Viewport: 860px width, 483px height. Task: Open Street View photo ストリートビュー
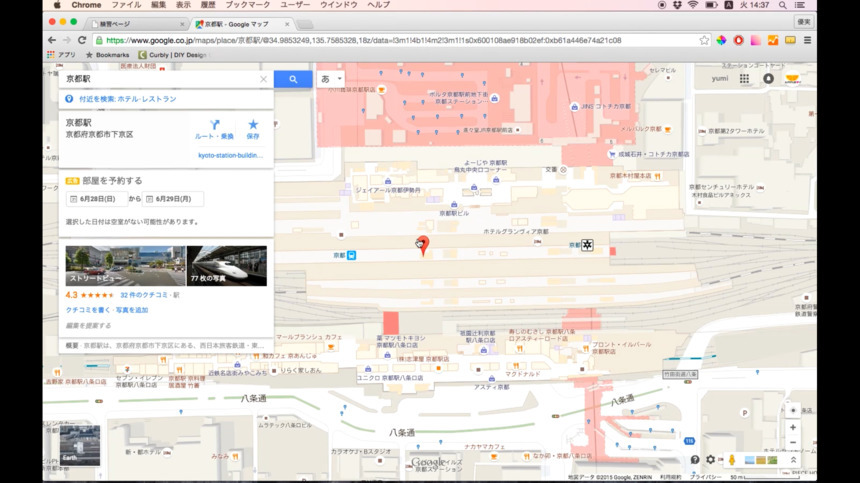(x=126, y=265)
